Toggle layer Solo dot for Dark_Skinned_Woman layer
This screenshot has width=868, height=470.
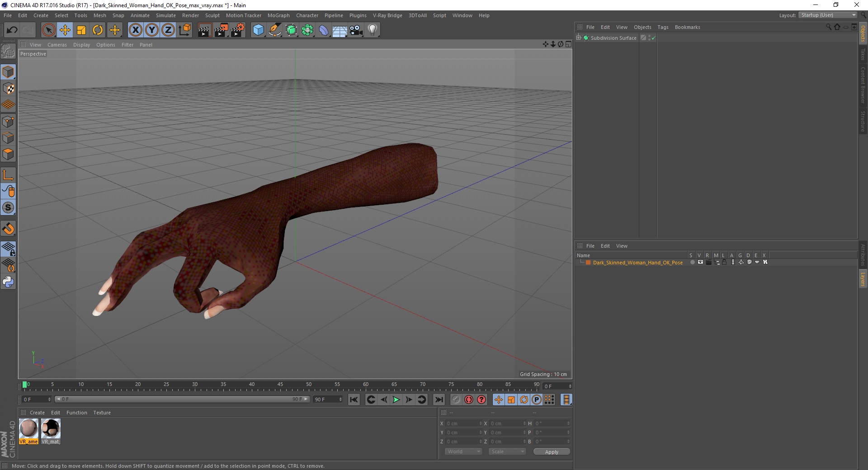pos(692,262)
